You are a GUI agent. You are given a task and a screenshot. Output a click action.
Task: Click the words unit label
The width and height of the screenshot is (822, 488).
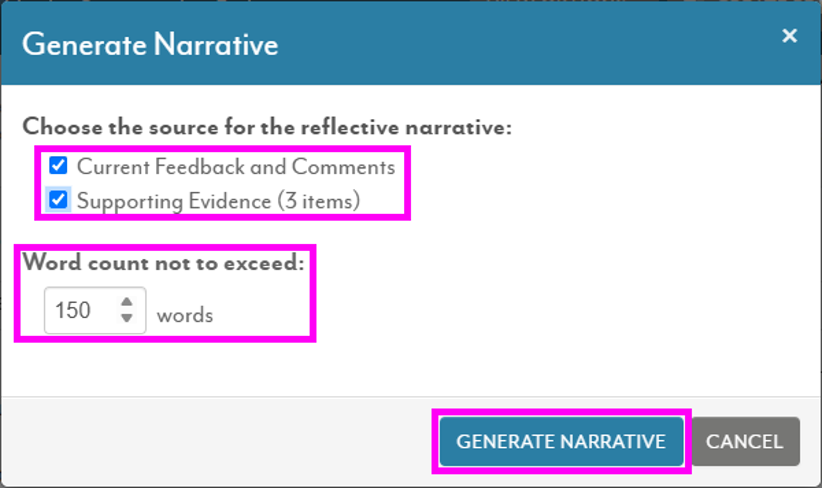click(x=185, y=316)
